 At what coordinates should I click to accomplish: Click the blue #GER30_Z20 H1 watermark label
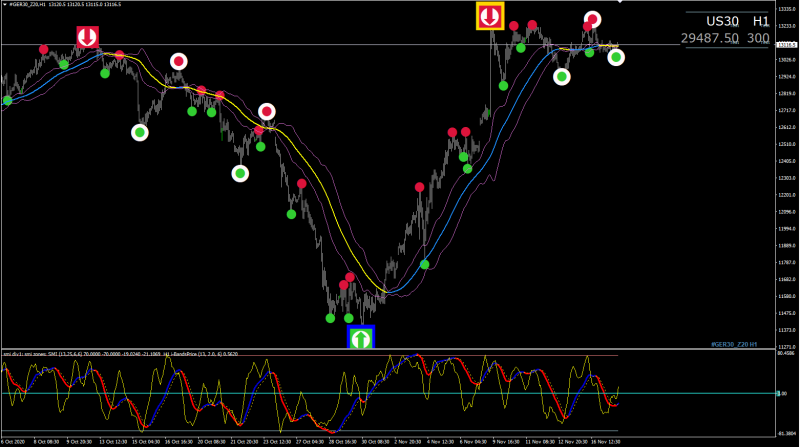[x=734, y=344]
